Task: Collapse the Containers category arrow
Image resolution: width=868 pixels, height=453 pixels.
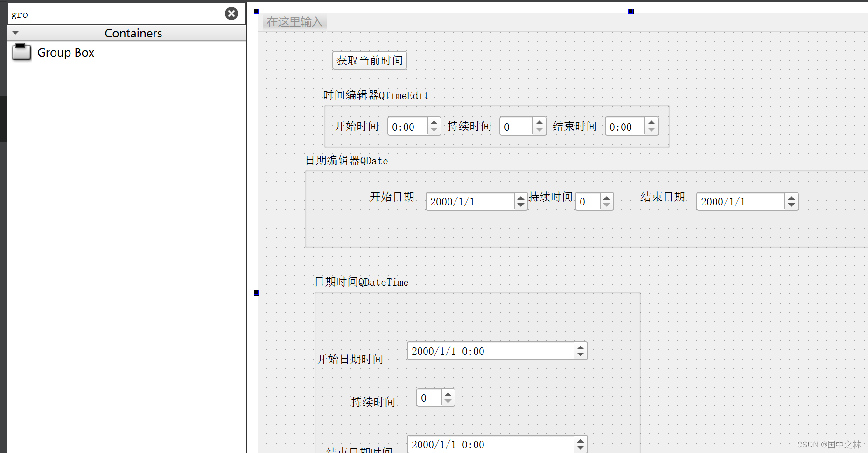Action: (15, 33)
